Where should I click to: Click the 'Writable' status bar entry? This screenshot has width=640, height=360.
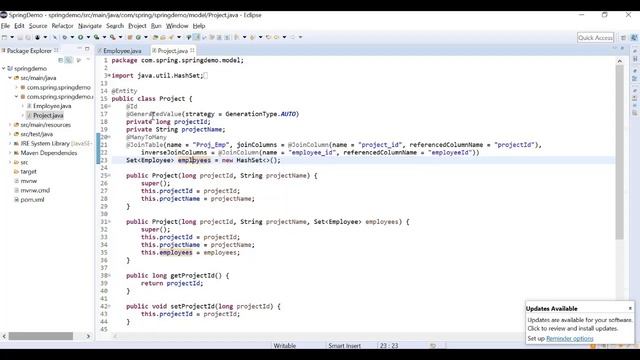point(284,346)
